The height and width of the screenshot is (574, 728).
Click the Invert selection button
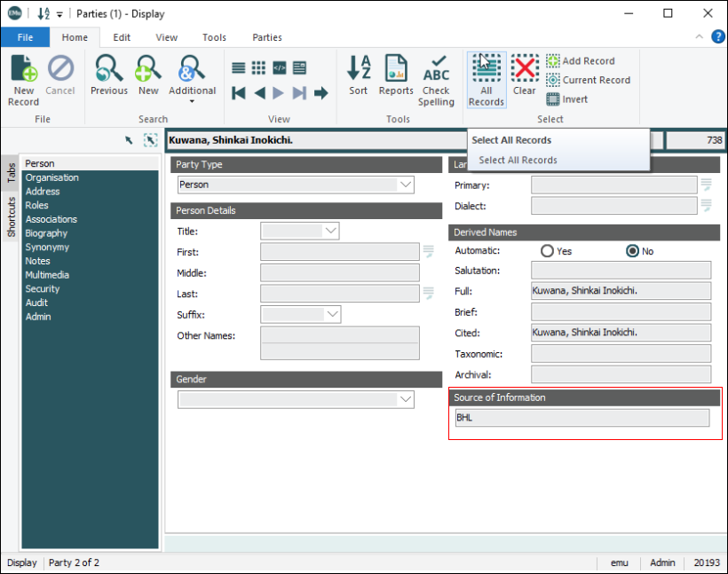pyautogui.click(x=566, y=99)
